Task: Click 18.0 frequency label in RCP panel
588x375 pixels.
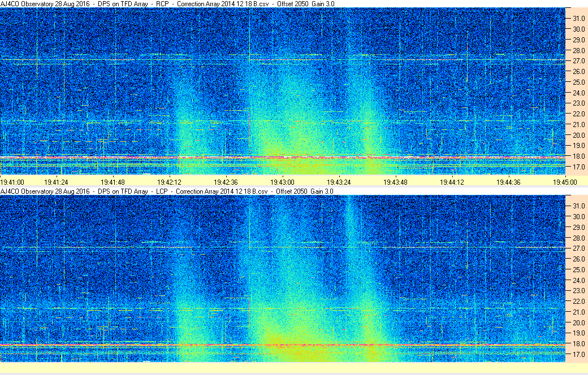Action: tap(578, 156)
